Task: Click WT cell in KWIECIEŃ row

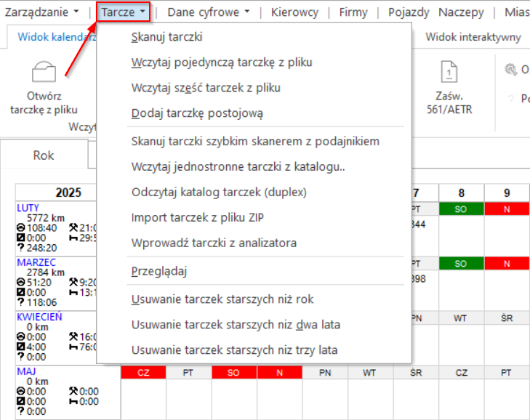Action: click(x=461, y=318)
